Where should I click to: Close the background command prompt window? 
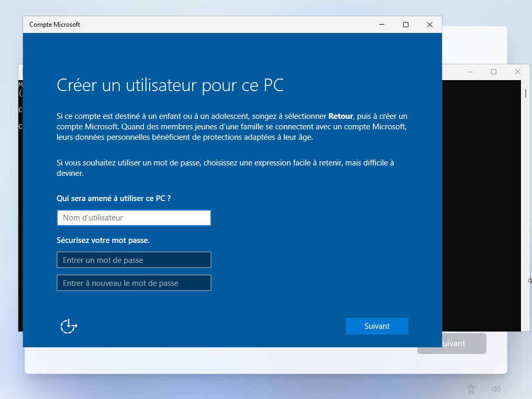click(x=517, y=72)
